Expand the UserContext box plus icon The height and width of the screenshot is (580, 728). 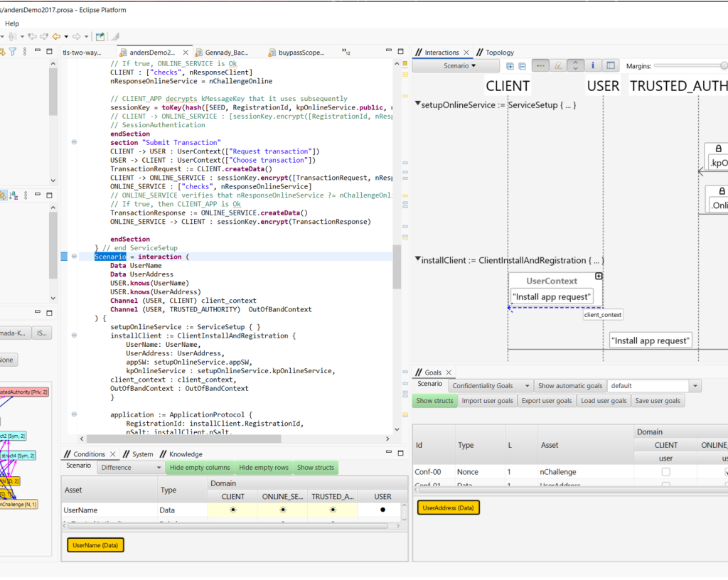coord(599,276)
